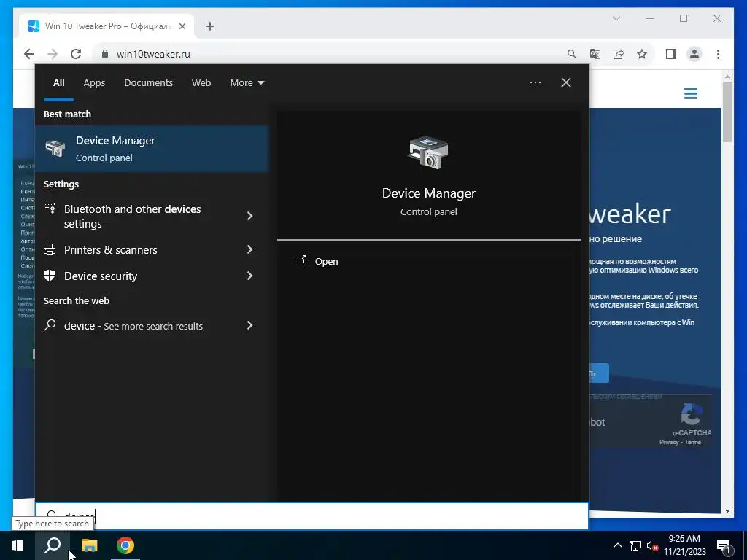The image size is (747, 560).
Task: Close the Win 10 Tweaker Pro tab
Action: tap(182, 26)
